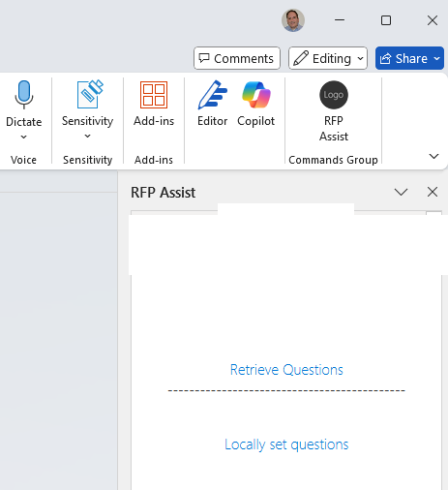Viewport: 448px width, 490px height.
Task: Open the Dictate options dropdown arrow
Action: [x=23, y=137]
